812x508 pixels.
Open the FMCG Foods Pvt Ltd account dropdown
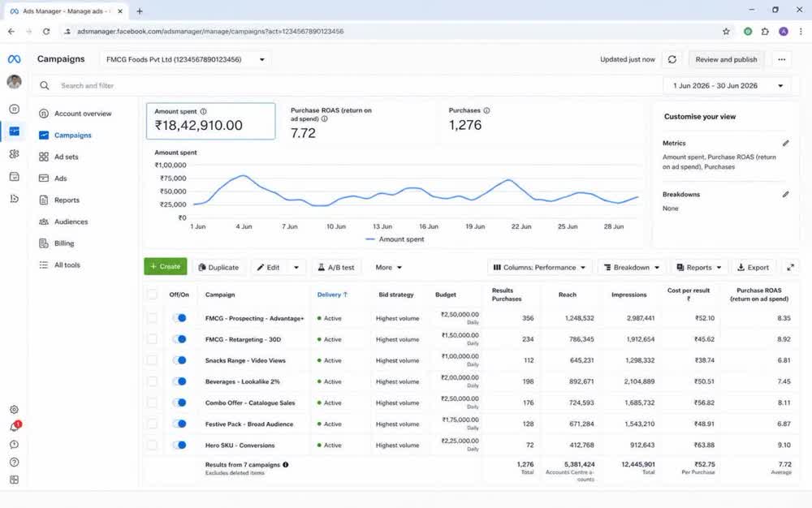(185, 59)
